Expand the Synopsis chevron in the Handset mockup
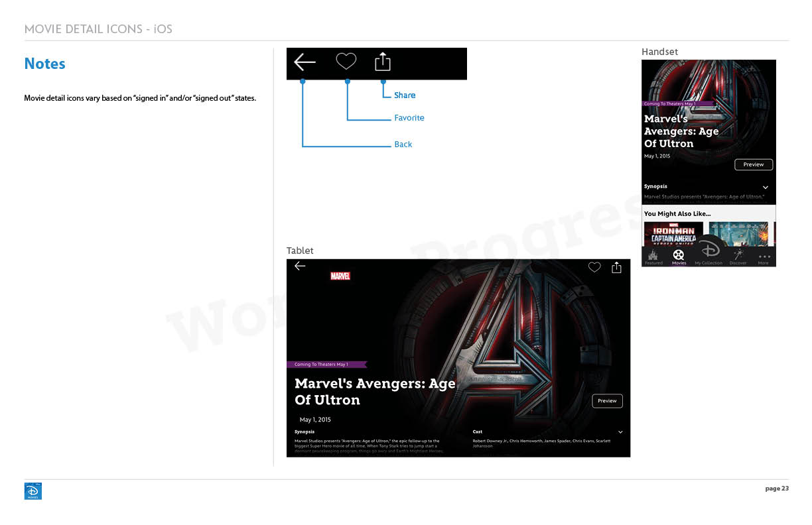Image resolution: width=812 pixels, height=525 pixels. (765, 188)
